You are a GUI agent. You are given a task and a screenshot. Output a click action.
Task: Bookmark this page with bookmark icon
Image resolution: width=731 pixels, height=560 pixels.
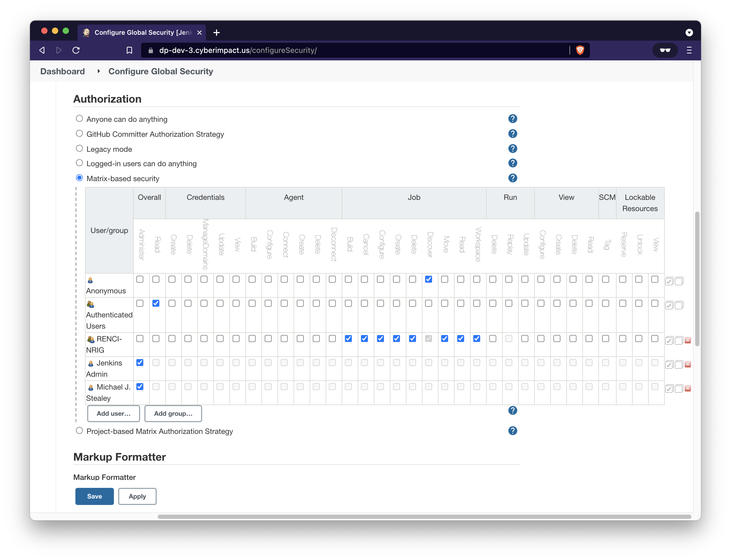129,50
